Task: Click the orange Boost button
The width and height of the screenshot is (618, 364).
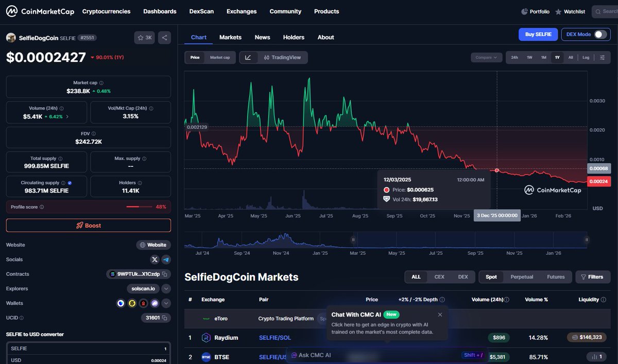Action: [89, 226]
